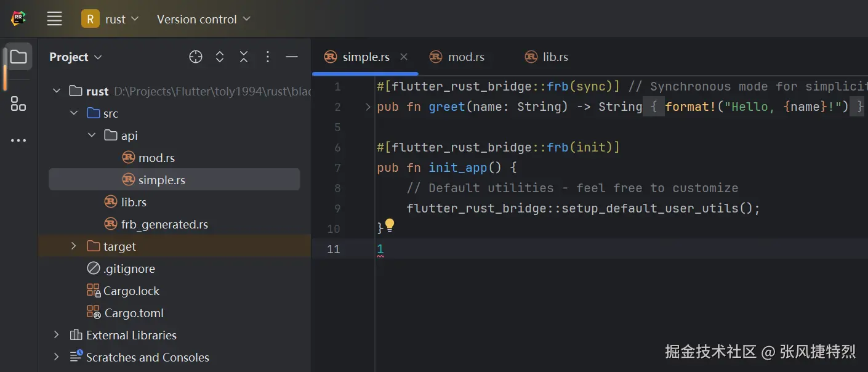Click the Select Opened File crosshair icon
Image resolution: width=868 pixels, height=372 pixels.
tap(196, 57)
